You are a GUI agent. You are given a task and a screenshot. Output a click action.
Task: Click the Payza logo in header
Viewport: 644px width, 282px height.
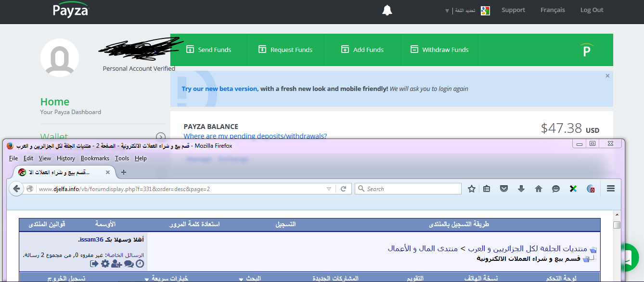click(x=70, y=10)
